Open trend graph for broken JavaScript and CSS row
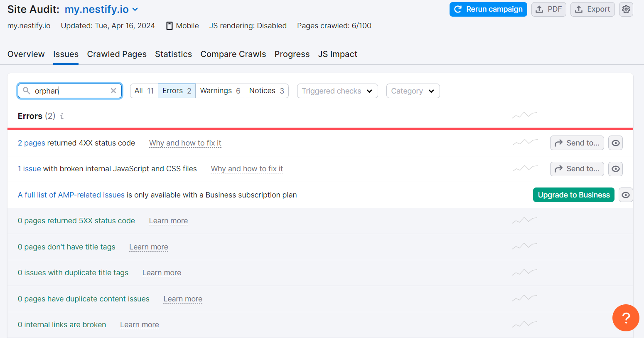Screen dimensions: 644x338 pyautogui.click(x=525, y=168)
